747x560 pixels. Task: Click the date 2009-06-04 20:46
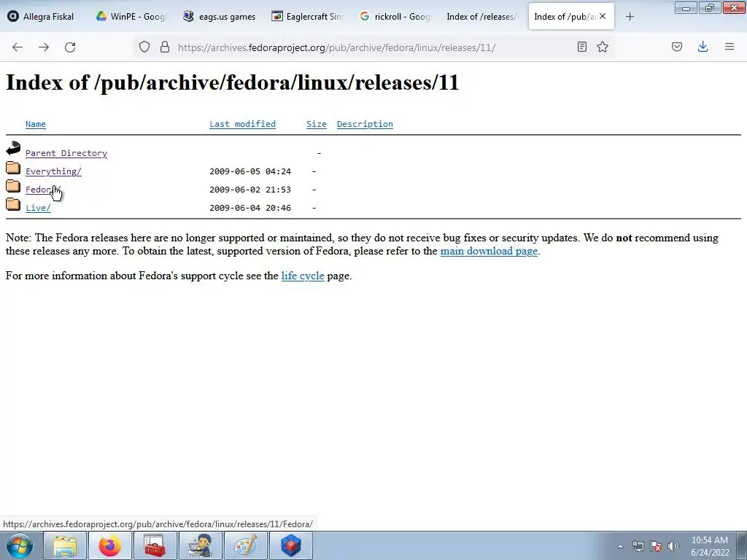pyautogui.click(x=250, y=208)
